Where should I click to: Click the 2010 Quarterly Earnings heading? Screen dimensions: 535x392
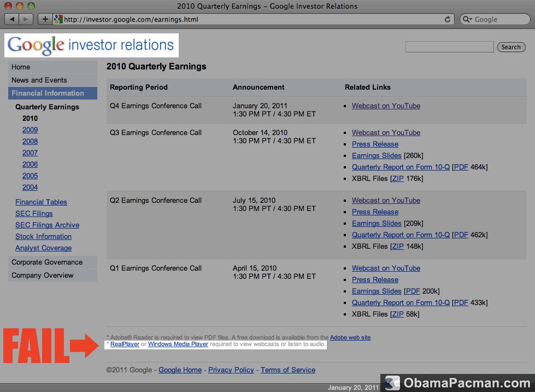click(156, 67)
